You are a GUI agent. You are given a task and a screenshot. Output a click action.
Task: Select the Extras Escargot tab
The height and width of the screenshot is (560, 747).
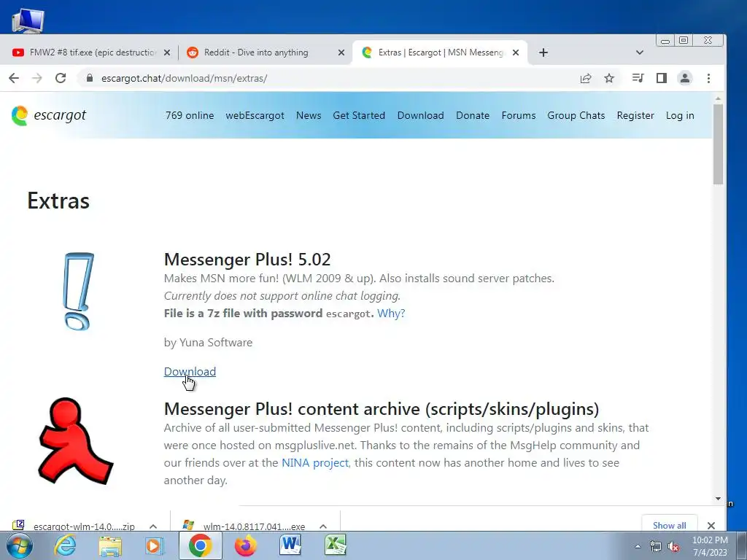(x=438, y=52)
